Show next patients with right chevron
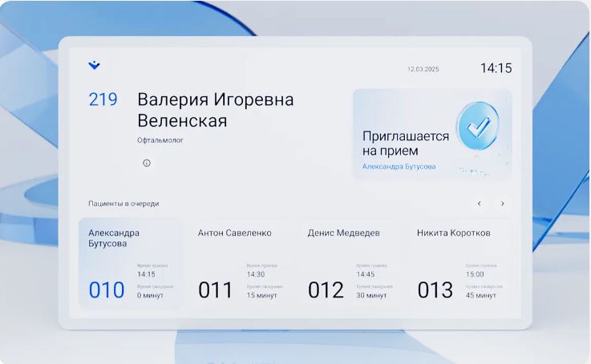This screenshot has height=364, width=591. pos(503,204)
